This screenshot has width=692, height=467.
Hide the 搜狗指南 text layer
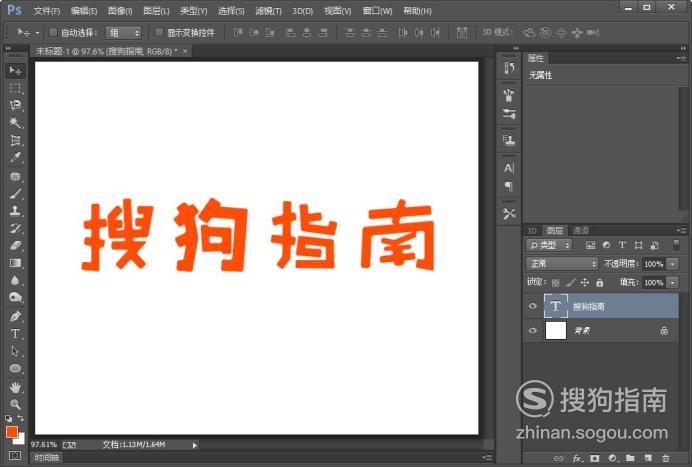click(533, 306)
